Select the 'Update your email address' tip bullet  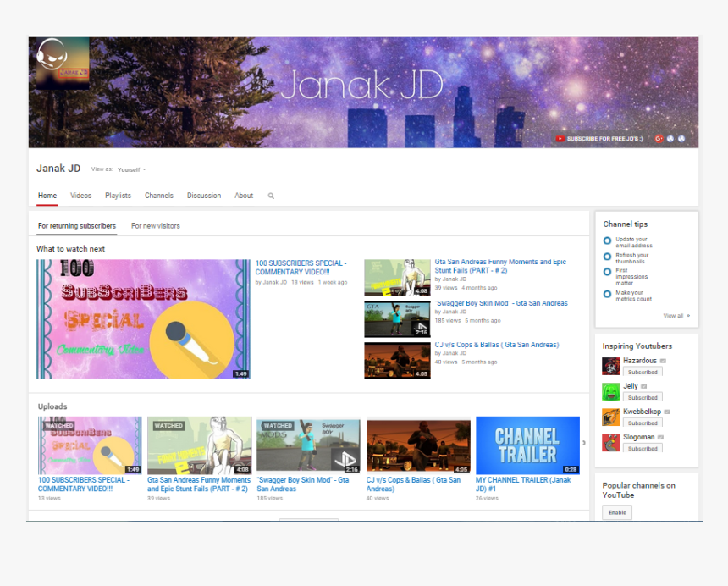click(x=607, y=240)
